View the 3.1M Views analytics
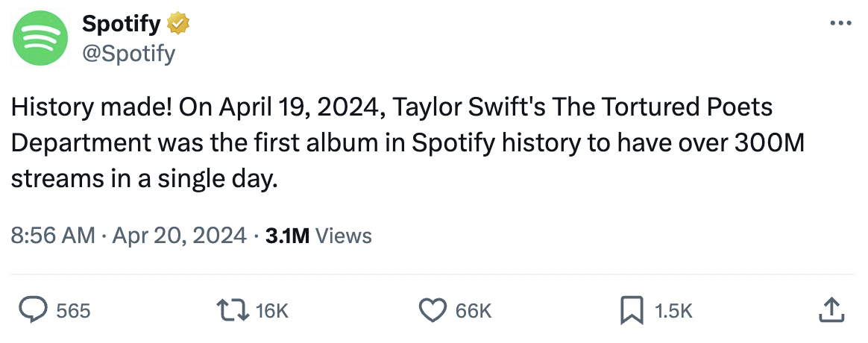The height and width of the screenshot is (343, 868). 318,236
